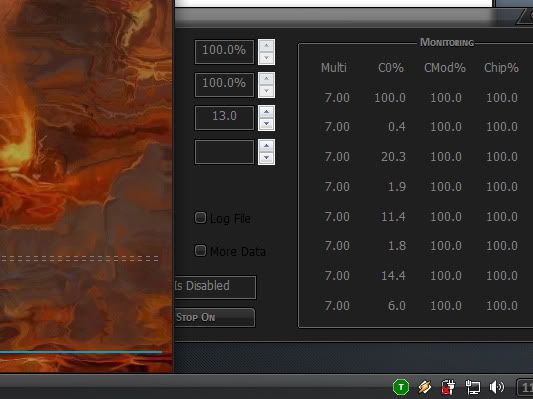
Task: Click the Chip% column header
Action: pos(501,68)
